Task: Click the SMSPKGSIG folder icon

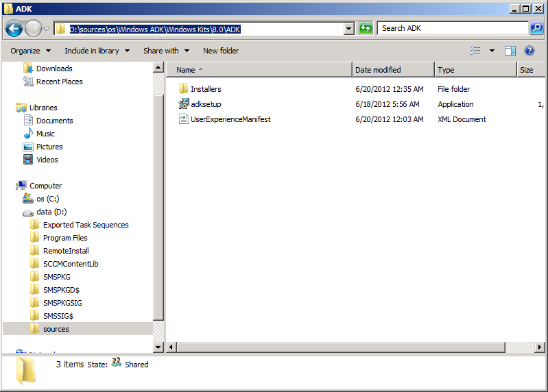Action: (x=34, y=302)
